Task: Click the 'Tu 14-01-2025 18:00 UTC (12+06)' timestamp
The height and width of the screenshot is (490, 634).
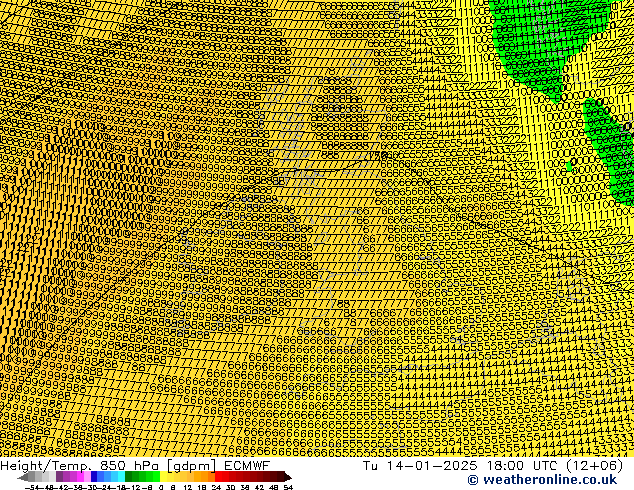Action: pos(493,466)
